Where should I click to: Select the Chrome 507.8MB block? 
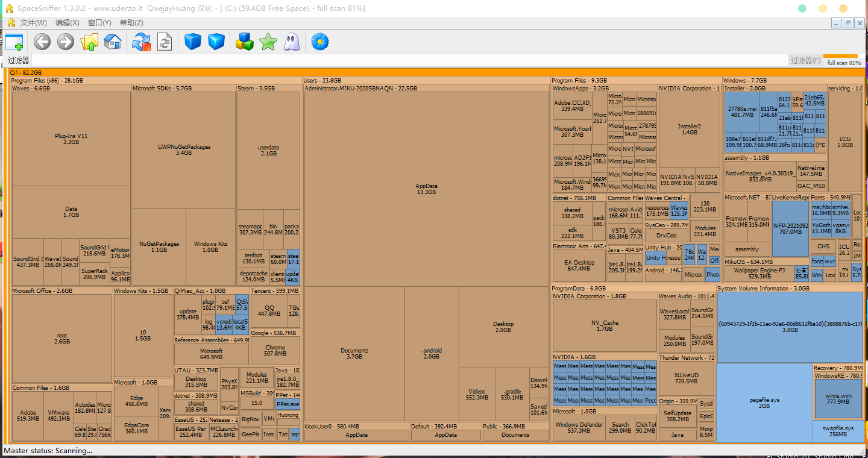275,351
